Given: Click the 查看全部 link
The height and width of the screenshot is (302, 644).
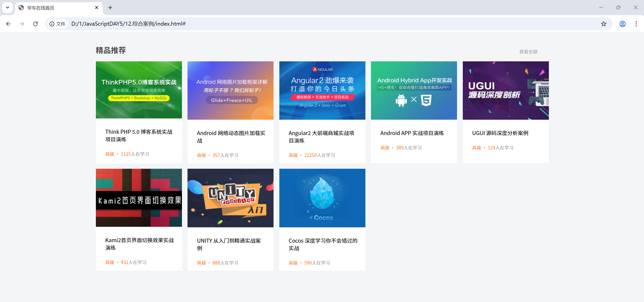Looking at the screenshot, I should pyautogui.click(x=528, y=52).
